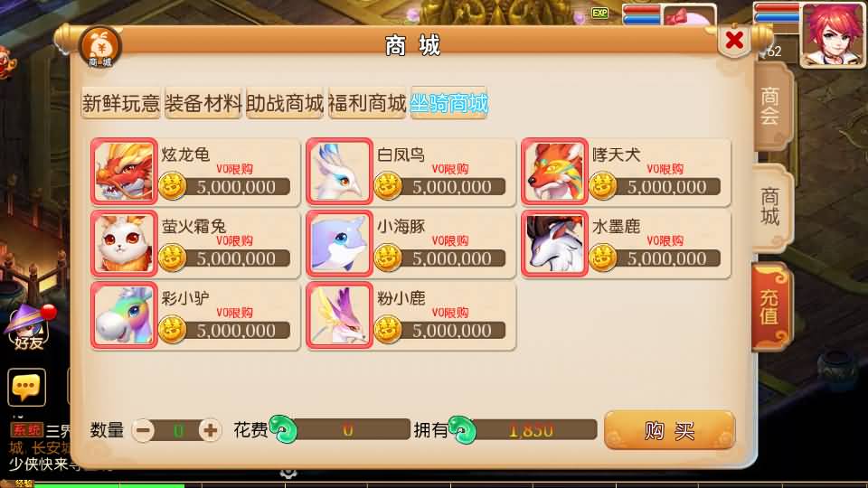Click the 购买 purchase button

[x=669, y=430]
